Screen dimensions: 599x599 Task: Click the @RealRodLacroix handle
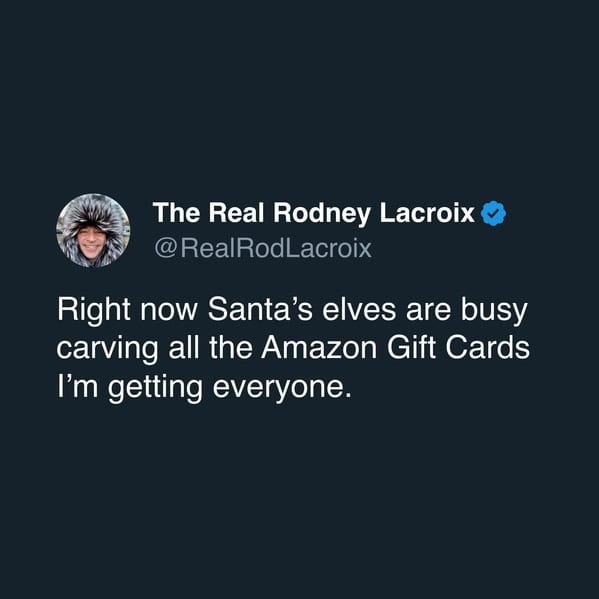pyautogui.click(x=263, y=248)
